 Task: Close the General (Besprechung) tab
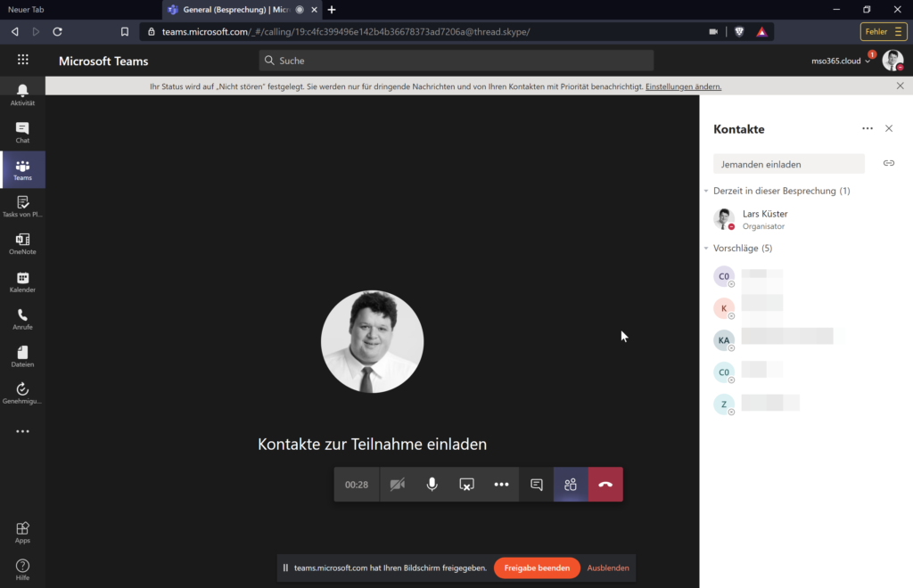pos(315,10)
